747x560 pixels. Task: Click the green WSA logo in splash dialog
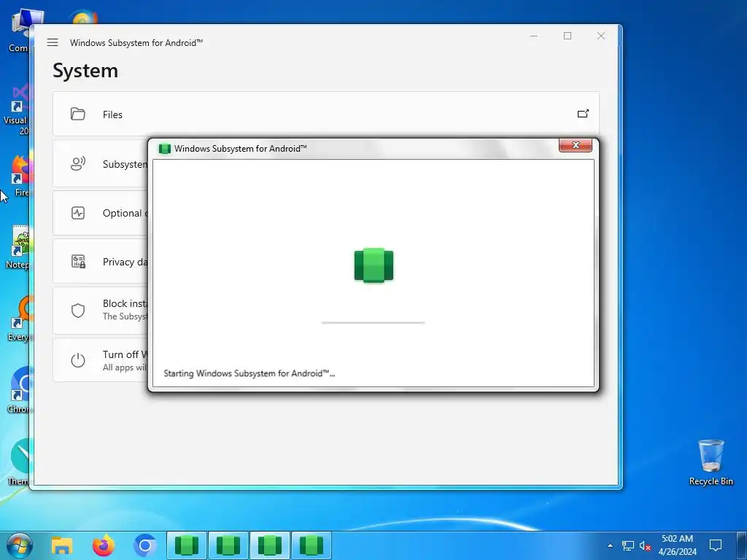point(373,265)
